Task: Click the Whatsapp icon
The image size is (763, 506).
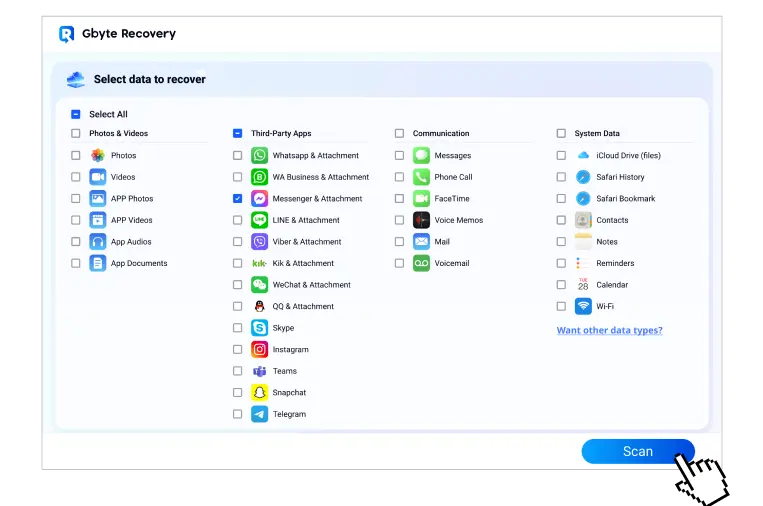Action: tap(259, 155)
